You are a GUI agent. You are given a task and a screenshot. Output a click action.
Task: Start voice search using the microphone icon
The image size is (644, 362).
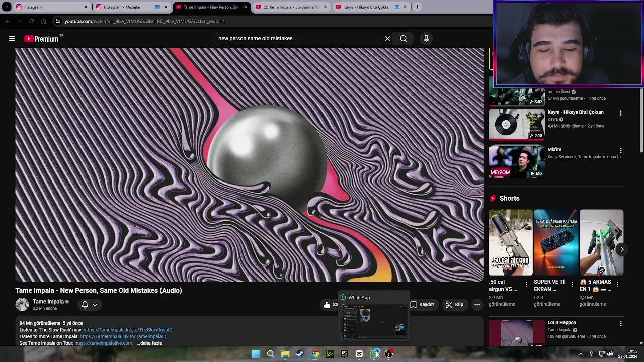(x=426, y=38)
